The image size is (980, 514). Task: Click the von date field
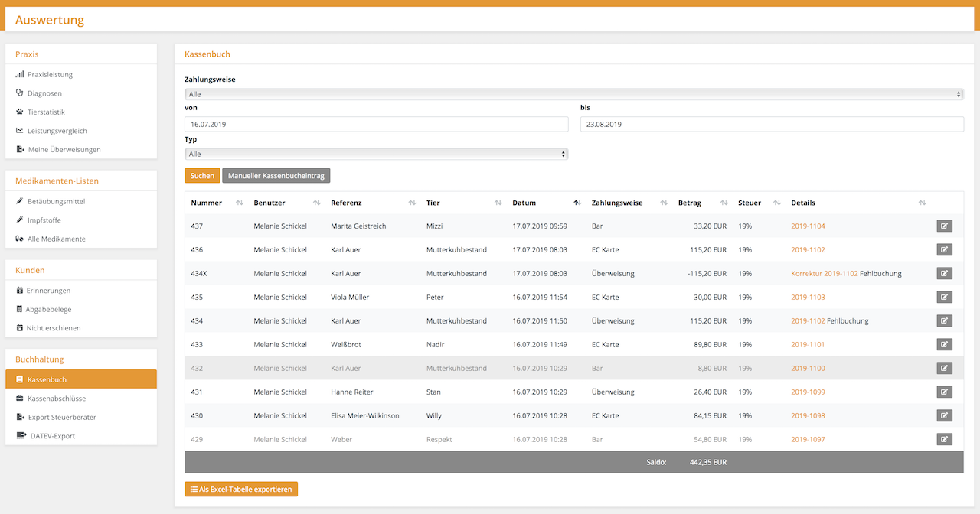coord(376,124)
